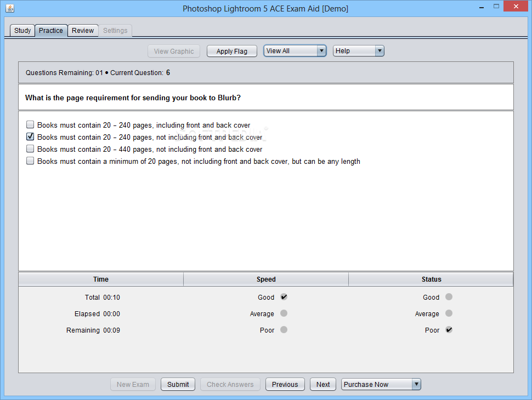This screenshot has width=532, height=400.
Task: Click the Status column header
Action: click(431, 279)
